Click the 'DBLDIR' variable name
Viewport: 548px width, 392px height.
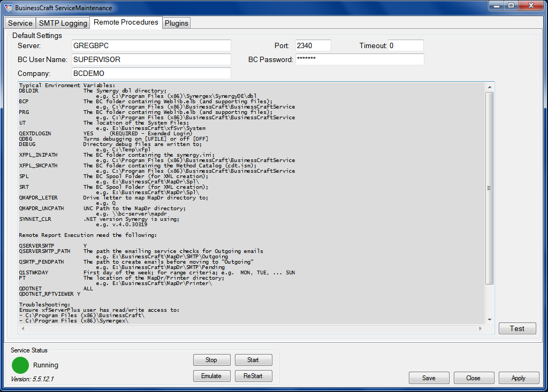click(29, 91)
